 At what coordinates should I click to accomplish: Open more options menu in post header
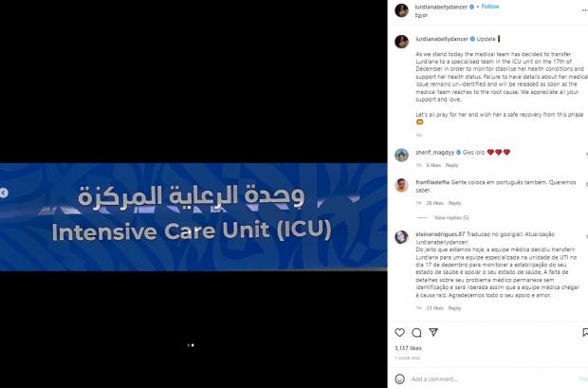click(584, 10)
